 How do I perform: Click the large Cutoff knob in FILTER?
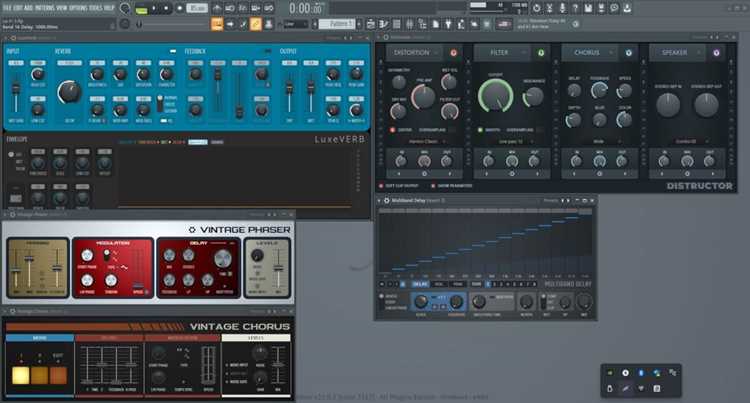(x=496, y=95)
